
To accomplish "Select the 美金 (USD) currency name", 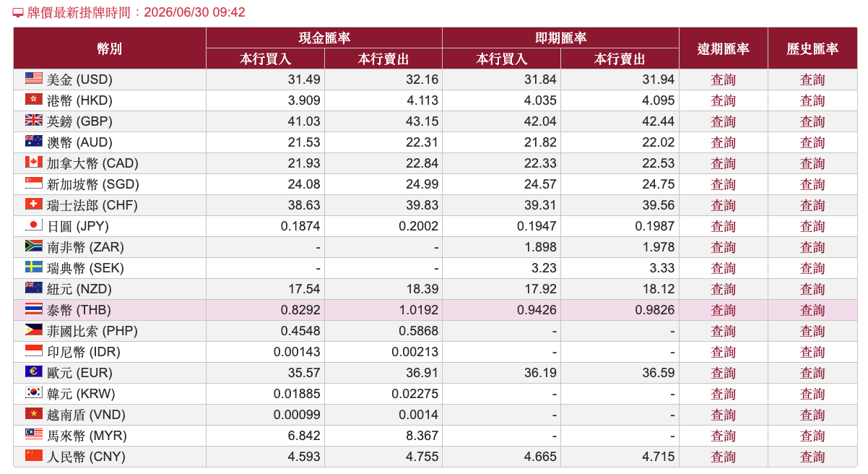I will tap(79, 79).
